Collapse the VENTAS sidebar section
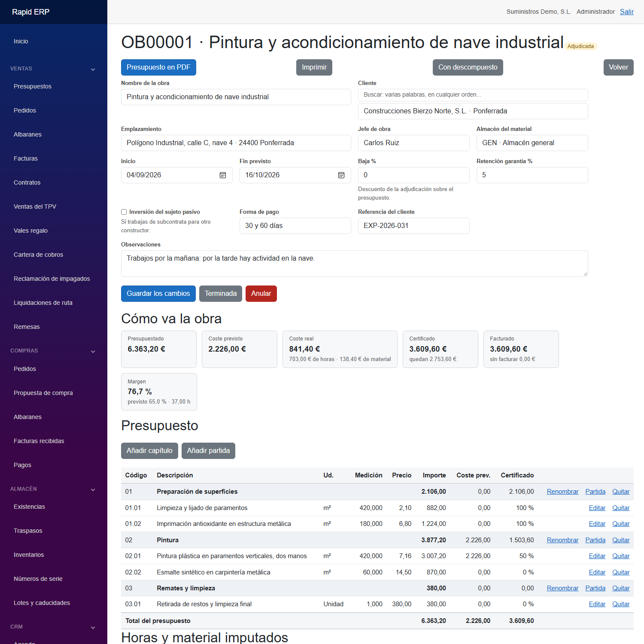 [93, 69]
